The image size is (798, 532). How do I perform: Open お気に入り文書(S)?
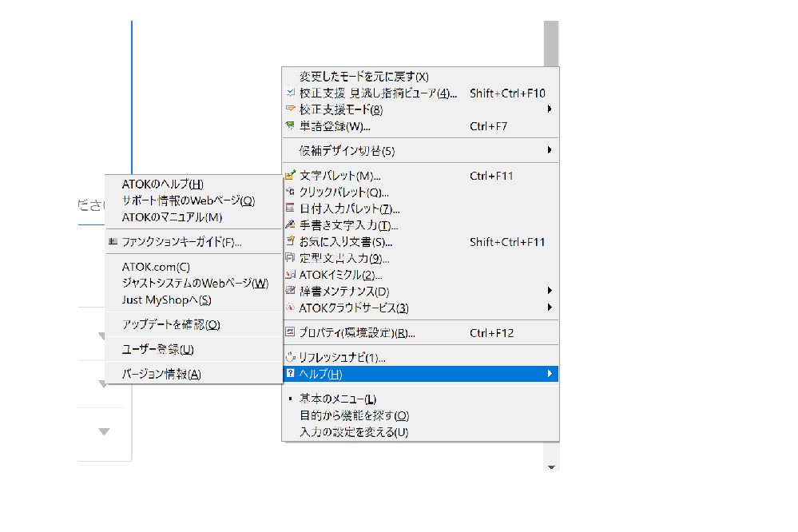(x=346, y=242)
